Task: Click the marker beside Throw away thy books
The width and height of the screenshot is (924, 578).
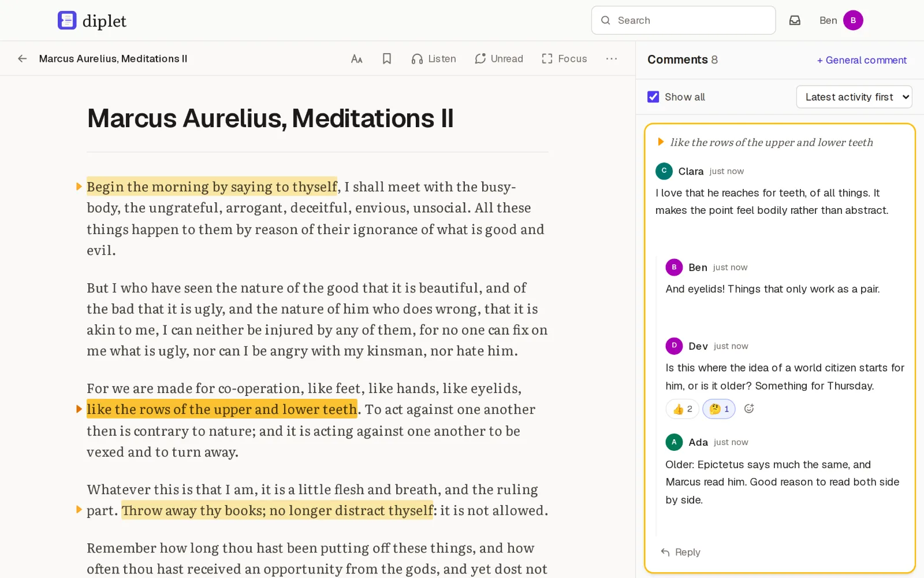Action: [x=79, y=510]
